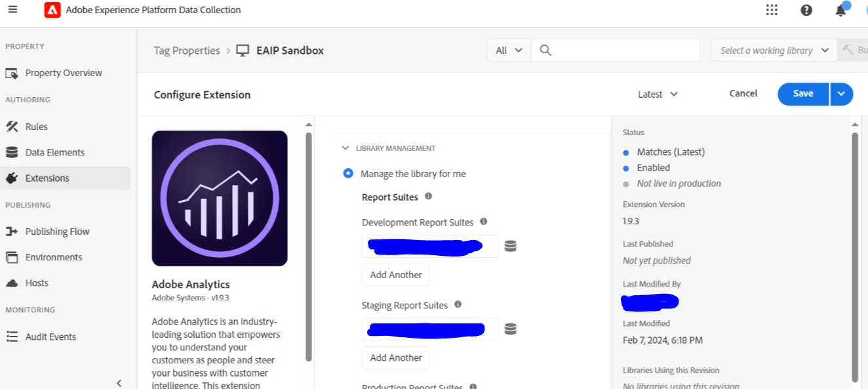Image resolution: width=868 pixels, height=389 pixels.
Task: Open the app switcher grid icon
Action: coord(772,10)
